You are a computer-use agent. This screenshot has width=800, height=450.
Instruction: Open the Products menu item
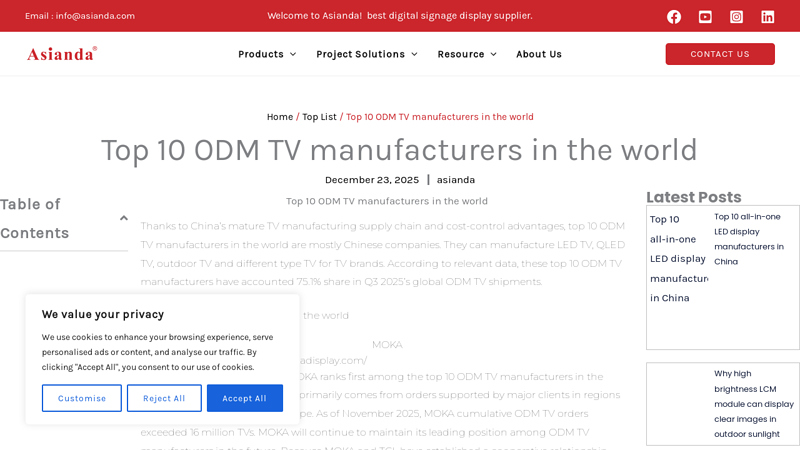pyautogui.click(x=261, y=54)
